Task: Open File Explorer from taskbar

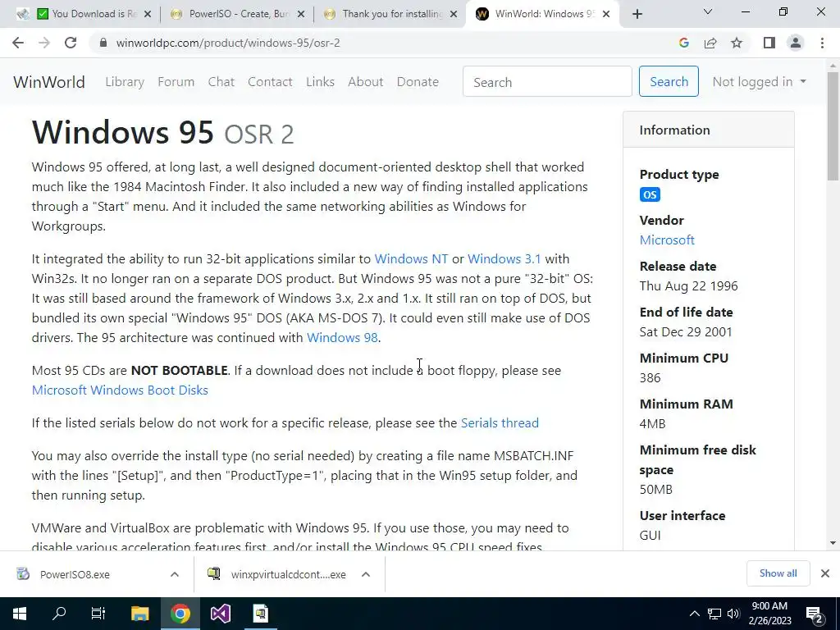Action: click(x=139, y=614)
